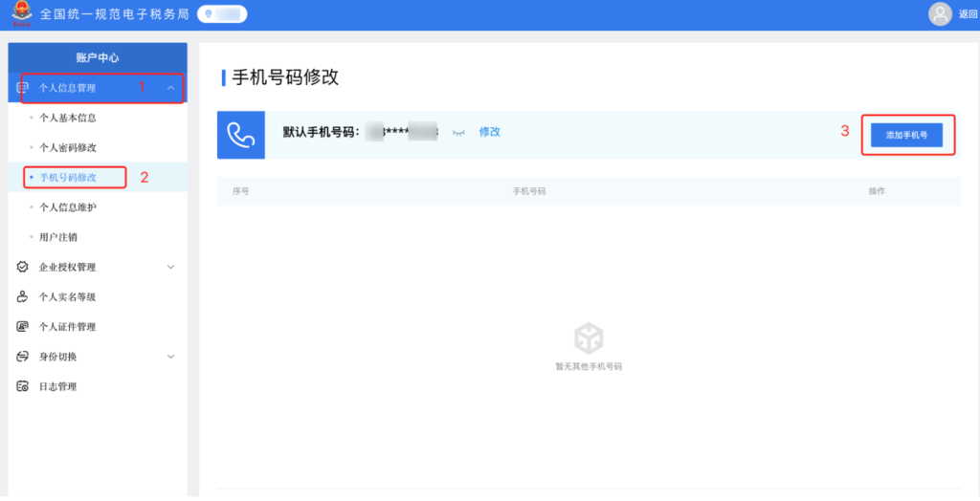The height and width of the screenshot is (501, 980).
Task: Toggle phone number visibility eye icon
Action: point(458,132)
